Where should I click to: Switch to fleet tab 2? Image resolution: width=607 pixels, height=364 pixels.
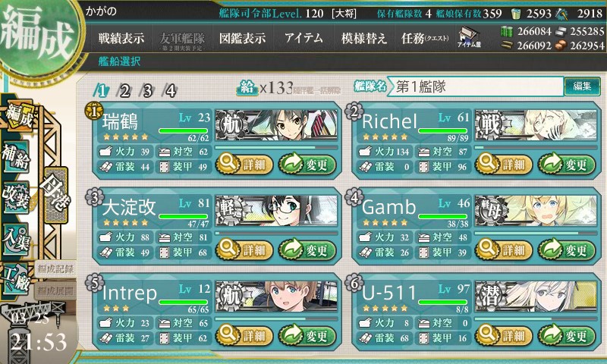click(124, 91)
